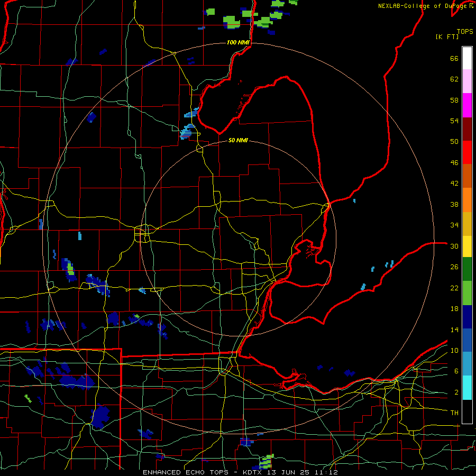Click the "NEXLAB-College of DuPage" title text
476x476 pixels.
[423, 6]
